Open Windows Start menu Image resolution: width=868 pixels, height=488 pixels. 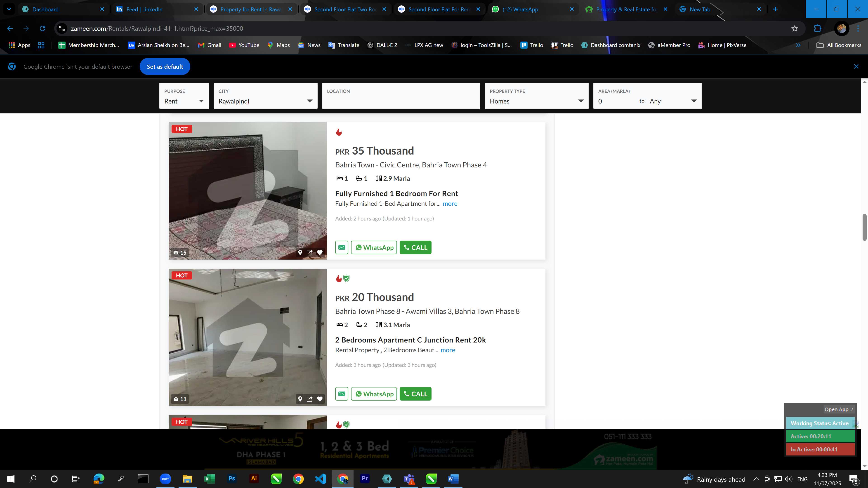pyautogui.click(x=11, y=479)
